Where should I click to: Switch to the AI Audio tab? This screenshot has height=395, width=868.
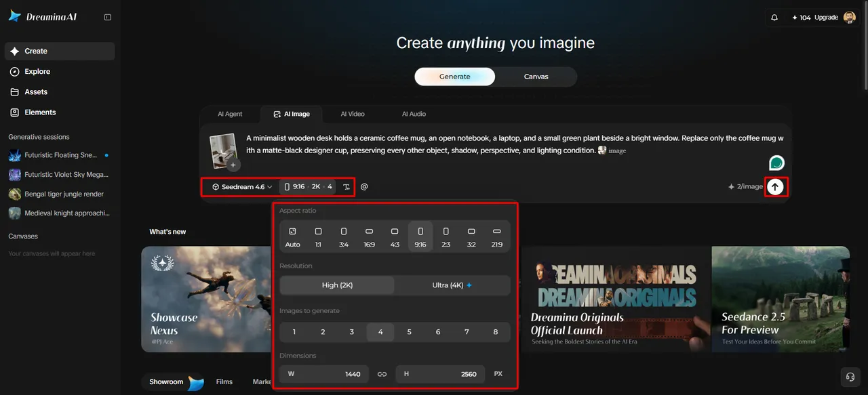[414, 114]
